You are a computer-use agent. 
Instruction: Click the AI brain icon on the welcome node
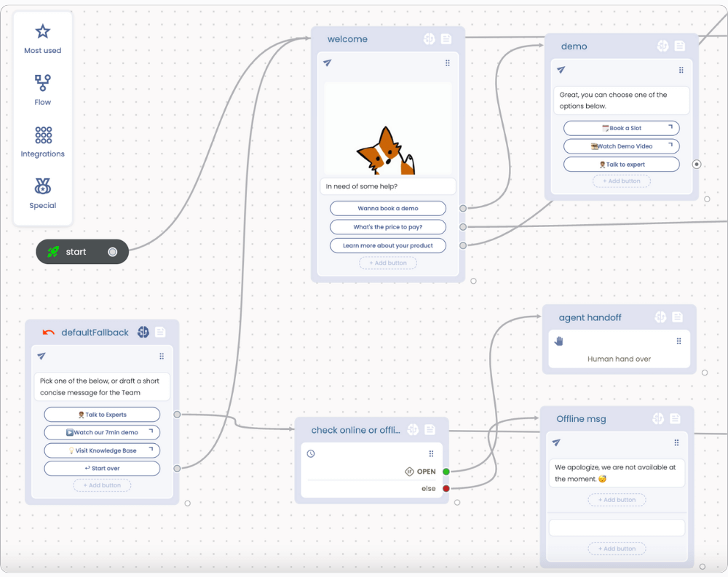(x=429, y=39)
